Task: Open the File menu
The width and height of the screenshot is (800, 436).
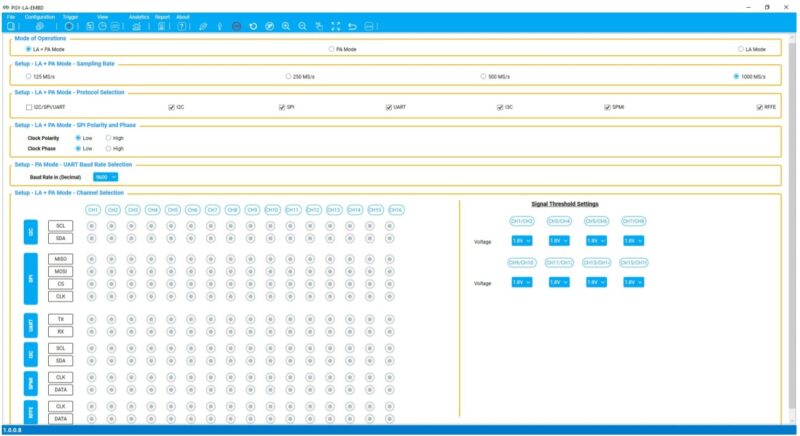Action: pos(11,17)
